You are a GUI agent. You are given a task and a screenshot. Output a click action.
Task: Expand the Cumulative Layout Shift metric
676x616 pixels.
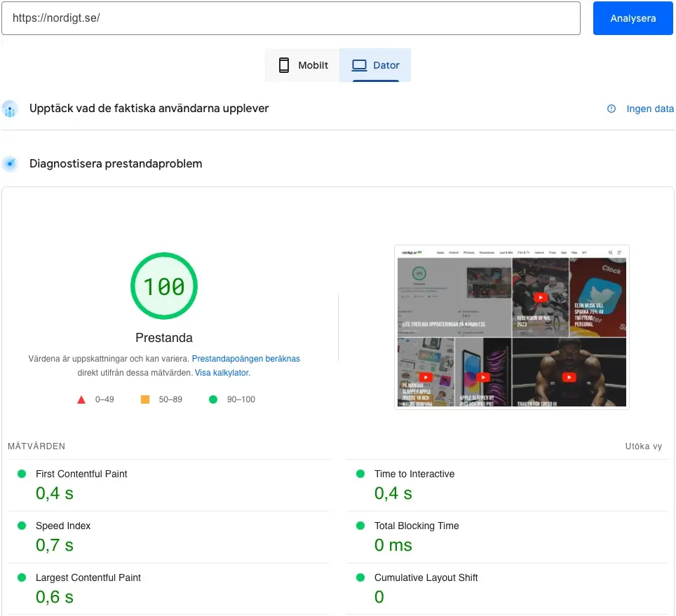pos(426,577)
